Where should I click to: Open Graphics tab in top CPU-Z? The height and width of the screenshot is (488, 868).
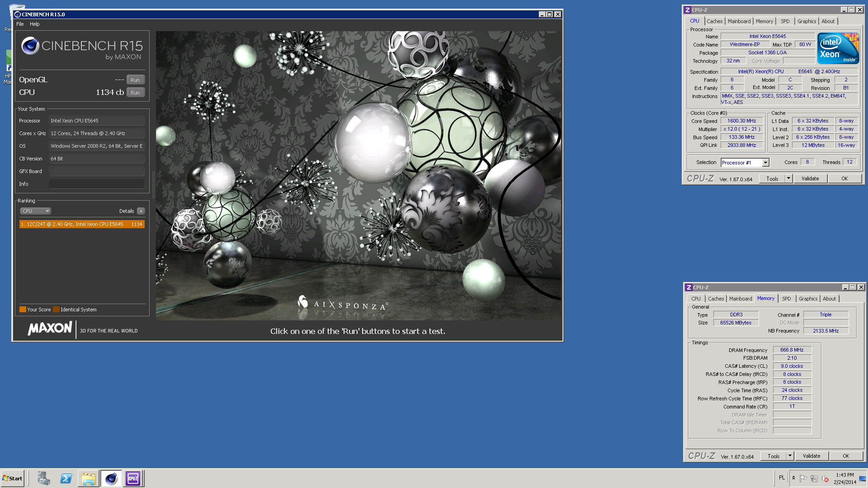[807, 21]
